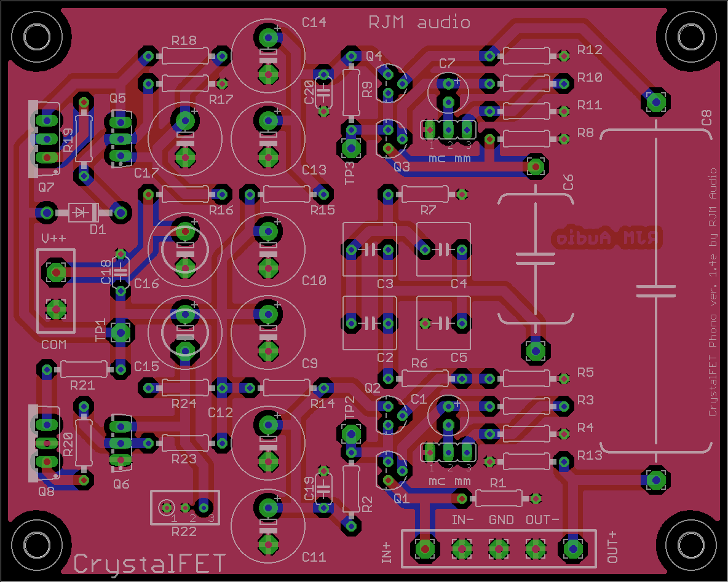The width and height of the screenshot is (728, 582).
Task: Click the C8 capacitor label
Action: pyautogui.click(x=706, y=117)
